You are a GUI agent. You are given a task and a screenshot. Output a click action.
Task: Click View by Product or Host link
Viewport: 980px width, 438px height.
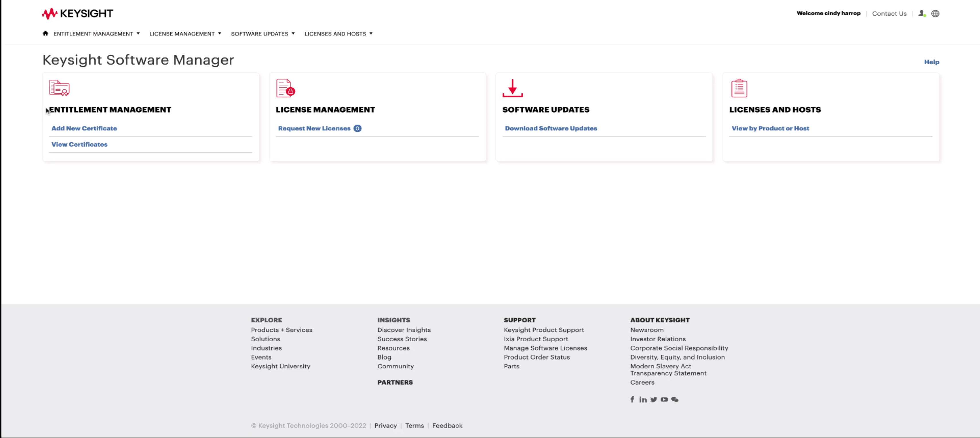click(770, 128)
